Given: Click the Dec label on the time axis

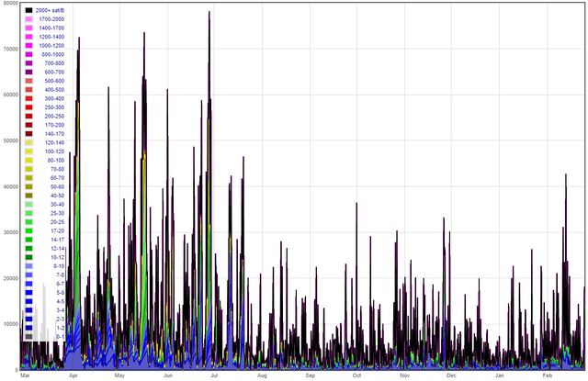Looking at the screenshot, I should click(x=451, y=375).
